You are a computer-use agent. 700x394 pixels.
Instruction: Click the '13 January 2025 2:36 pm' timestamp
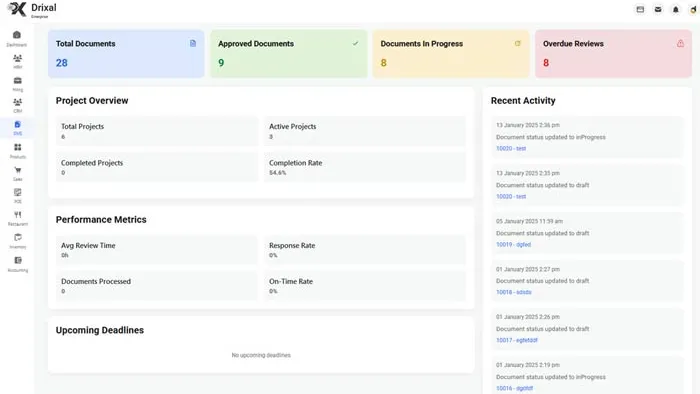point(528,125)
